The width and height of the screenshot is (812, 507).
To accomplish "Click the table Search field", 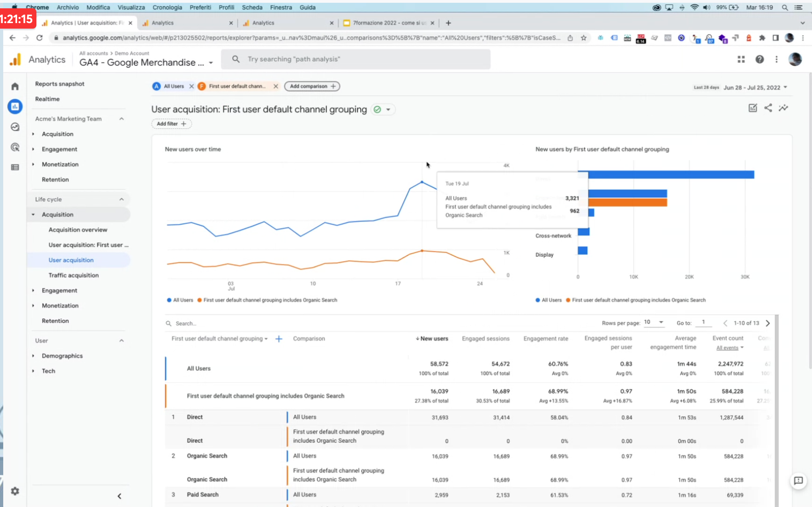I will pyautogui.click(x=185, y=323).
